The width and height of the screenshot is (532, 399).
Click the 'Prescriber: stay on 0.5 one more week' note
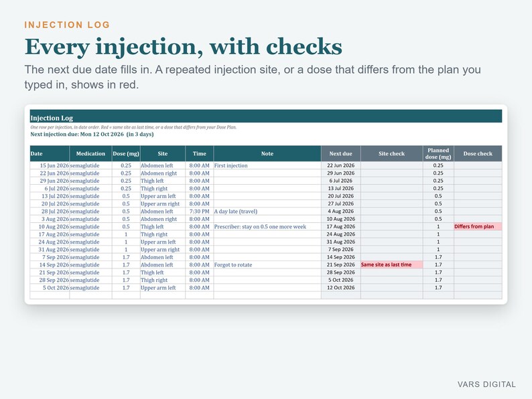click(x=267, y=226)
